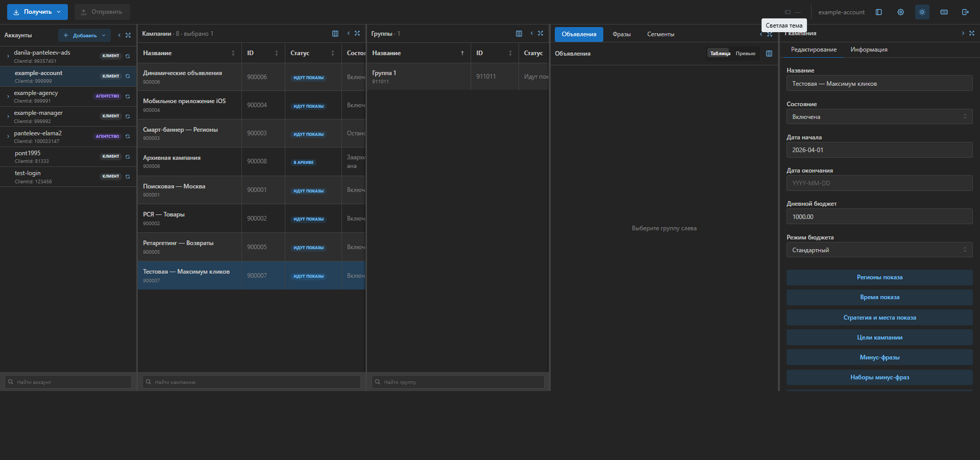Screen dimensions: 980x460
Task: Refresh the panteleev-elama2 account
Action: (x=128, y=136)
